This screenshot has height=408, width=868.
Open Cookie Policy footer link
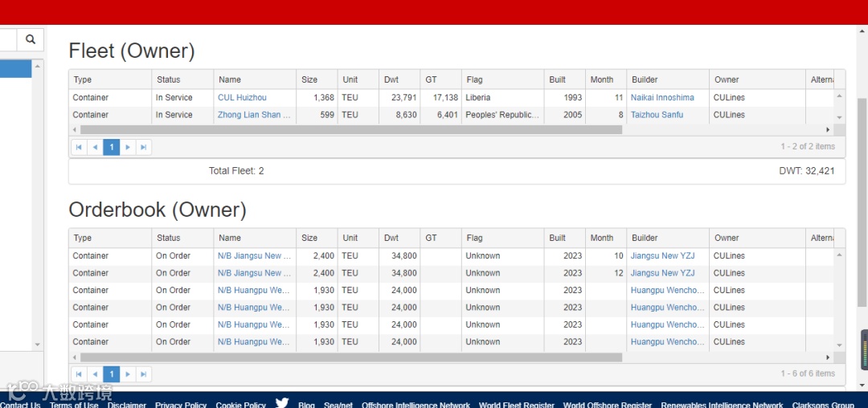tap(241, 405)
